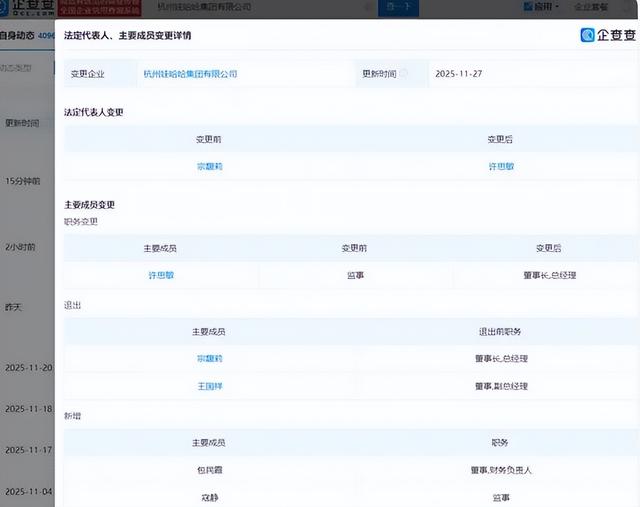Click the 主要成员变更 section heading
The width and height of the screenshot is (640, 507).
89,205
